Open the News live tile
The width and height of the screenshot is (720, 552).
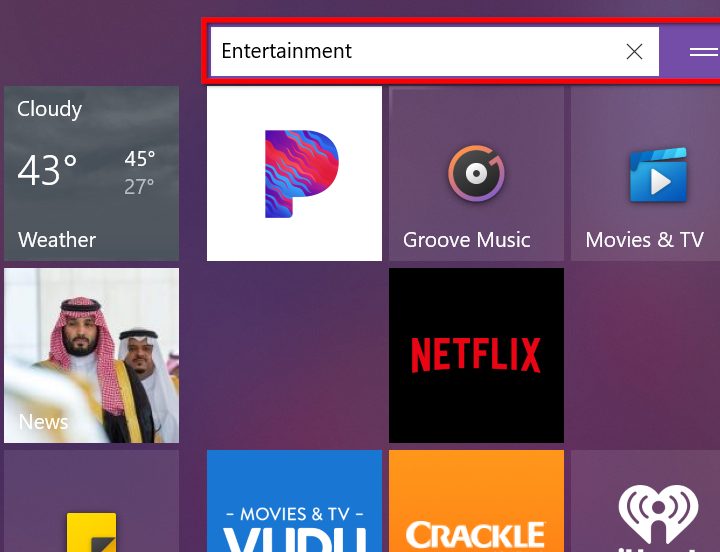point(91,355)
